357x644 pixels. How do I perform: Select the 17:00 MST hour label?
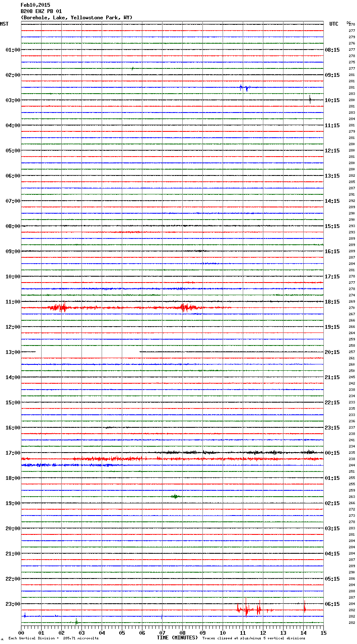13,453
